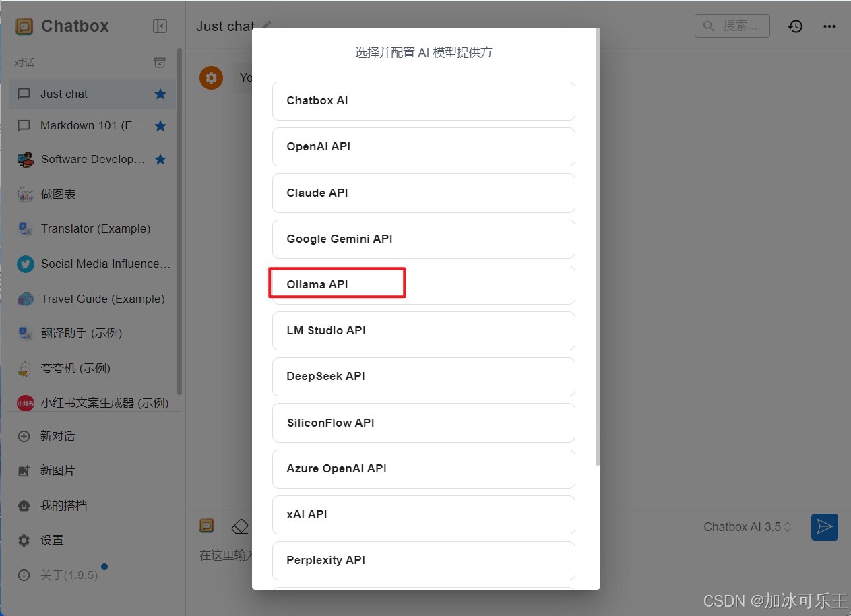Pick Claude API from provider list
Viewport: 851px width, 616px height.
[423, 193]
